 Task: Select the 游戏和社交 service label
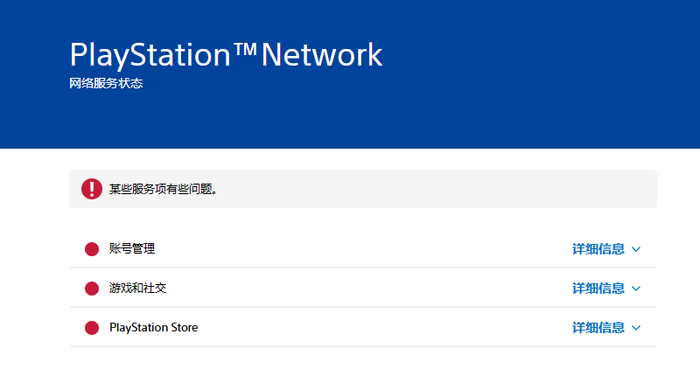tap(138, 288)
